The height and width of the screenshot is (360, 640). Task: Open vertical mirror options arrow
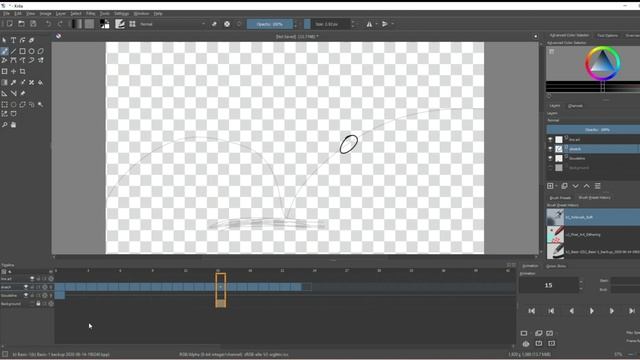tap(392, 24)
